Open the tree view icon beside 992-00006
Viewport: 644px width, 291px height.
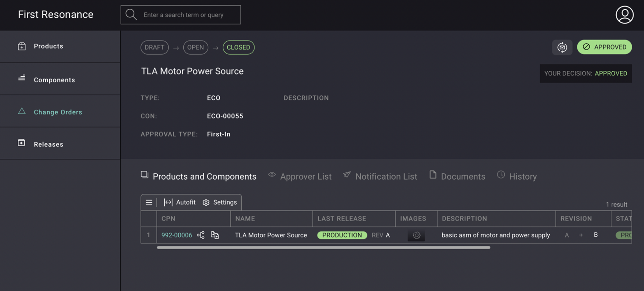click(x=200, y=235)
